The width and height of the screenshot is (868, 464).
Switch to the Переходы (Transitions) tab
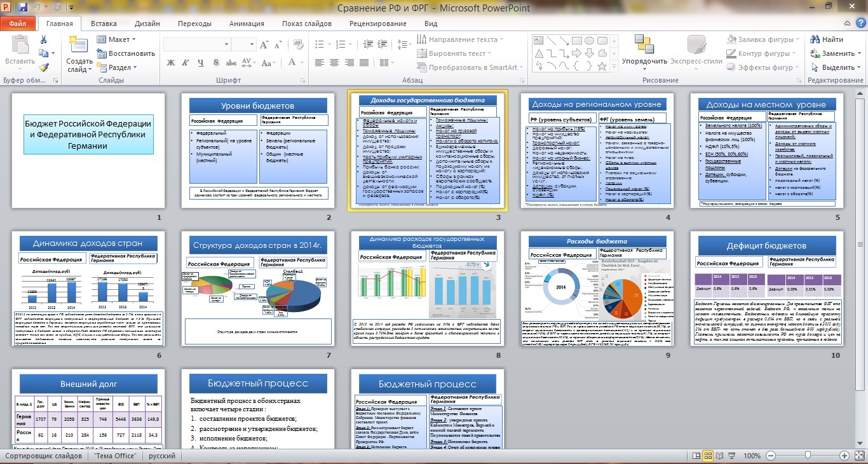click(x=194, y=24)
